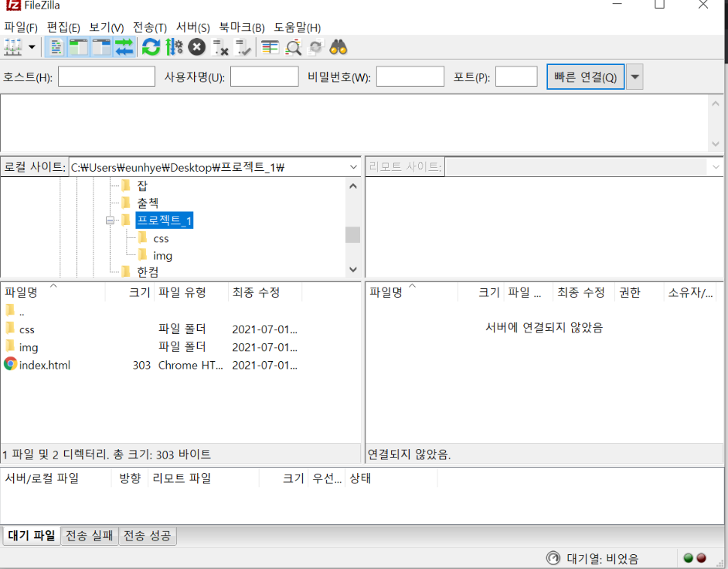Collapse the 프로젝트_1 tree node
The height and width of the screenshot is (569, 728).
coord(110,220)
